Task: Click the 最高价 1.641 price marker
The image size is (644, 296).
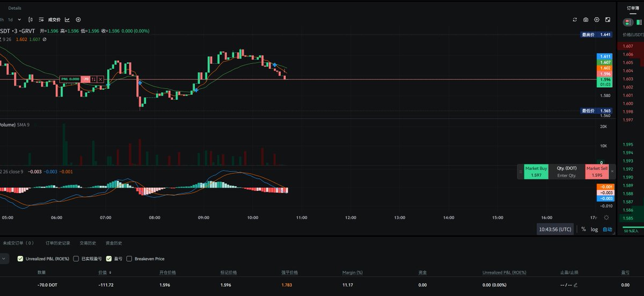Action: click(596, 34)
